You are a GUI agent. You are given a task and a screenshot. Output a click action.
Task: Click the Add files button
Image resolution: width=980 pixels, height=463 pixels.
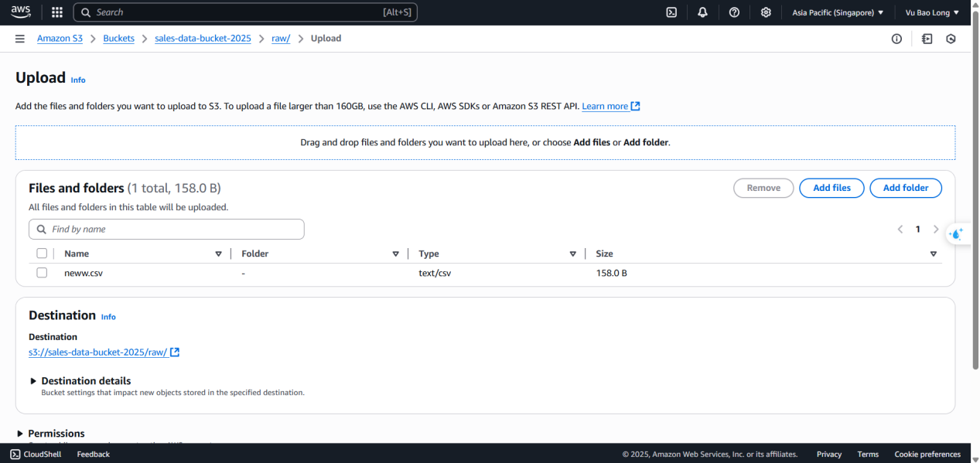(831, 188)
